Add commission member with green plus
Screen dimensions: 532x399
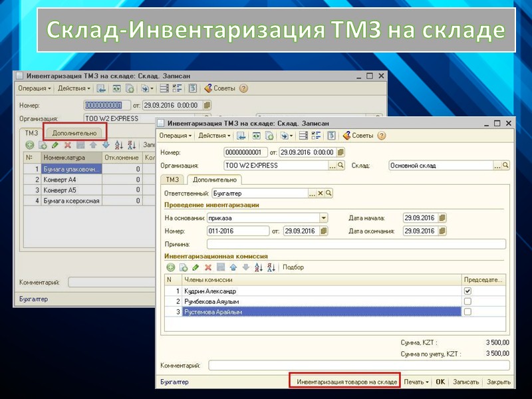171,267
